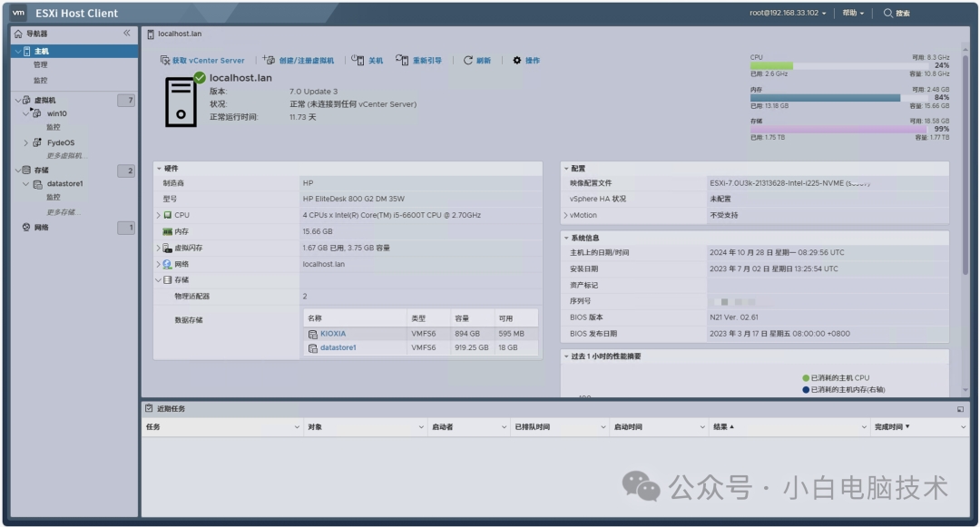Image resolution: width=980 pixels, height=527 pixels.
Task: Click the 刷新 refresh icon
Action: click(468, 60)
